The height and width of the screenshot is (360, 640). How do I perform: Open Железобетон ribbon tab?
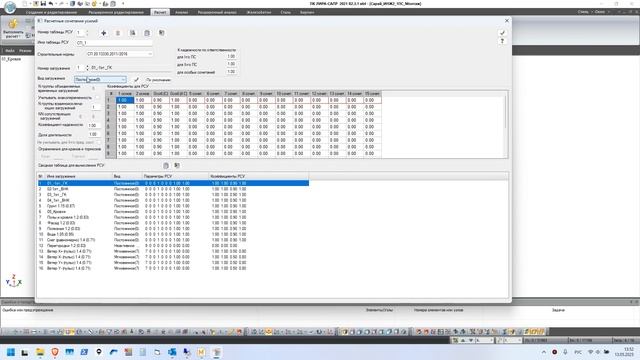coord(259,12)
